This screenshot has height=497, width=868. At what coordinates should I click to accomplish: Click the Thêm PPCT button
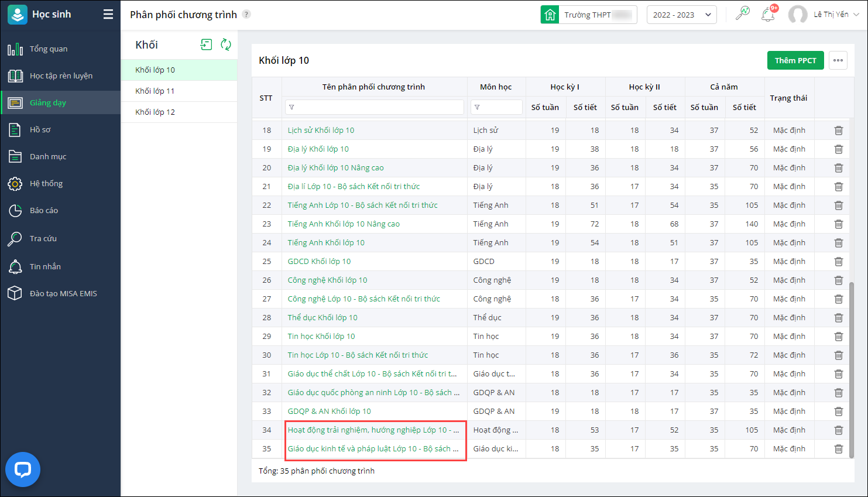click(795, 60)
